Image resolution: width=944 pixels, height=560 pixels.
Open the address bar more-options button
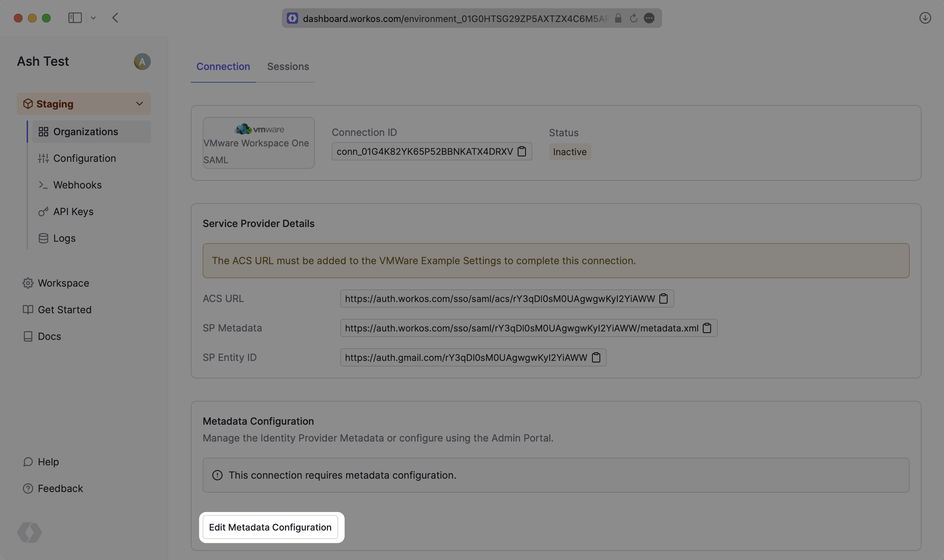(649, 18)
